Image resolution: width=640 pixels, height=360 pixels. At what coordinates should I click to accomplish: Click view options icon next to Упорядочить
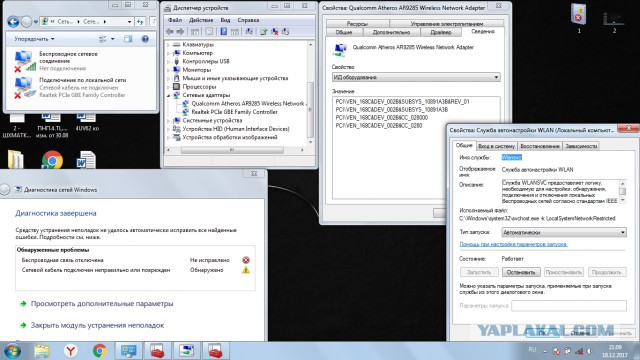[x=102, y=39]
